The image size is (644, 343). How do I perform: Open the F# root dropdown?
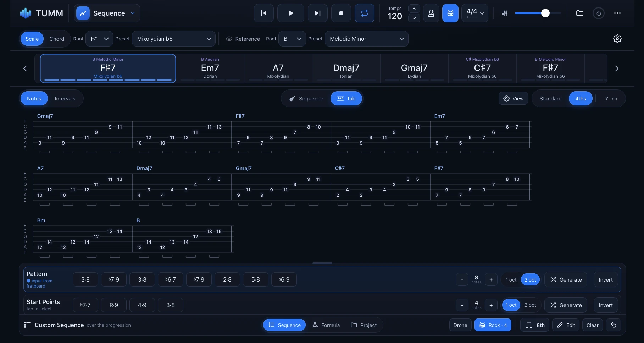(99, 39)
